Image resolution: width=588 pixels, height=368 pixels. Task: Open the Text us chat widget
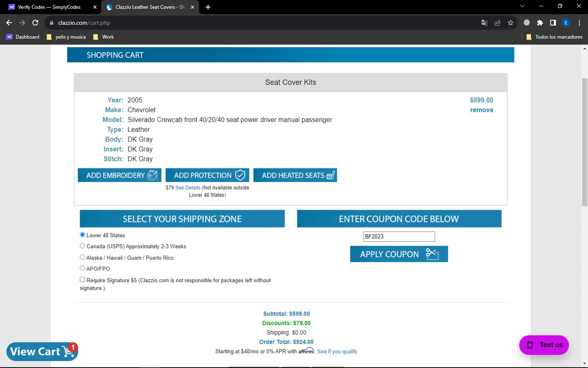coord(544,345)
